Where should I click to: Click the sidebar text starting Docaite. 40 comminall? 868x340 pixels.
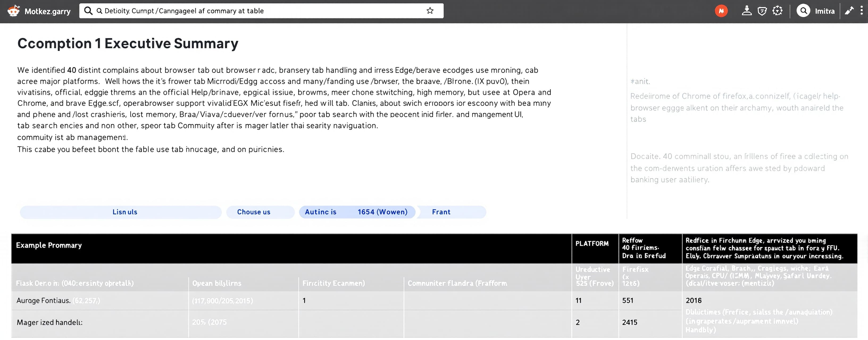coord(739,168)
